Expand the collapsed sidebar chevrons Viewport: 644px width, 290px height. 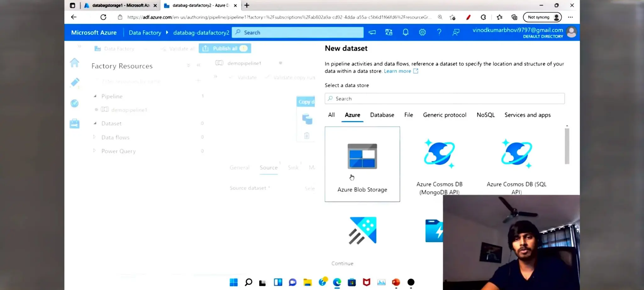[x=79, y=46]
